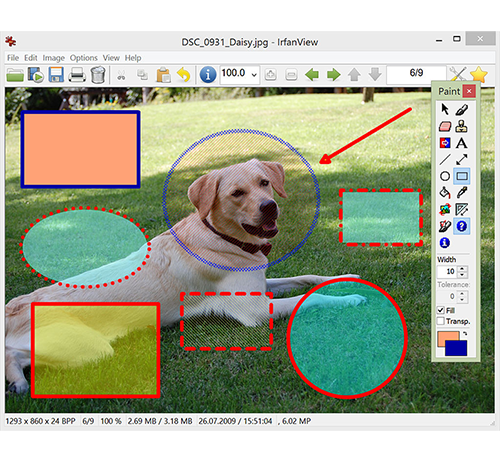Expand the 100.0 zoom dropdown
This screenshot has width=500, height=462.
(x=254, y=74)
